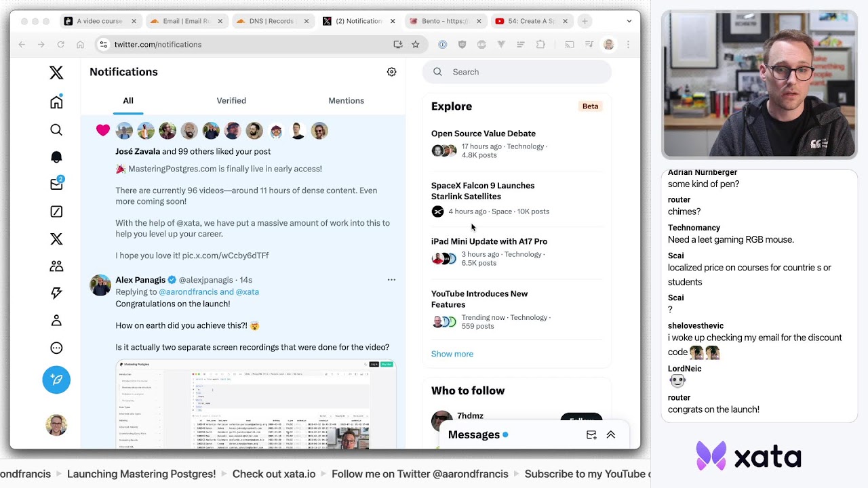Open @alexjpanagis handle link

pos(206,280)
